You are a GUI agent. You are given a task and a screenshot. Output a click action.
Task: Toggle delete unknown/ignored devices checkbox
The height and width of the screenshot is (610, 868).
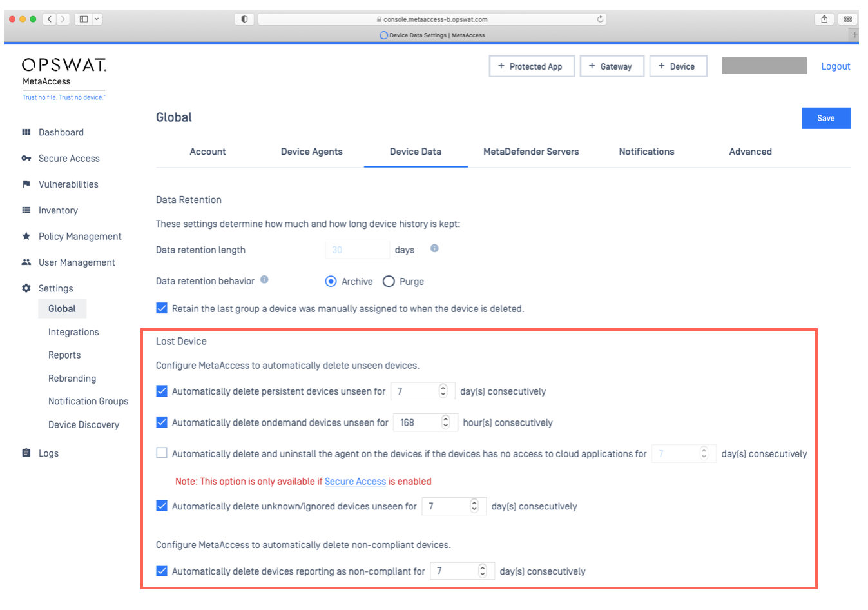pyautogui.click(x=162, y=506)
